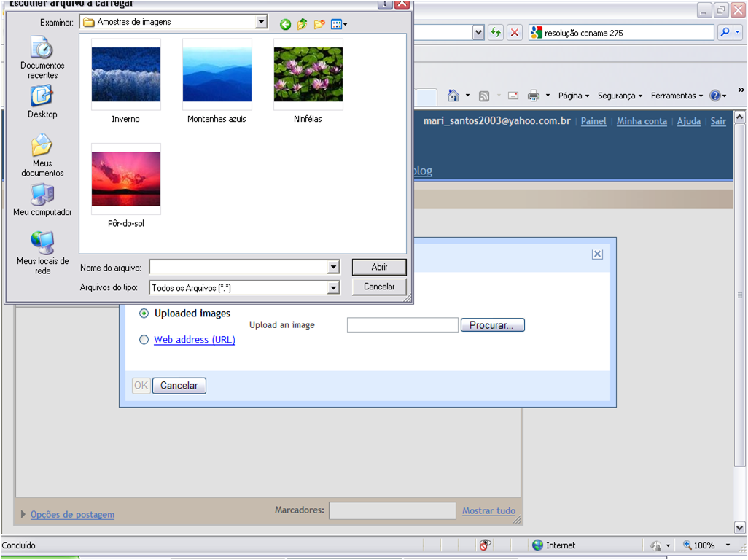The image size is (748, 560).
Task: Click the Procurar... button
Action: pyautogui.click(x=492, y=324)
